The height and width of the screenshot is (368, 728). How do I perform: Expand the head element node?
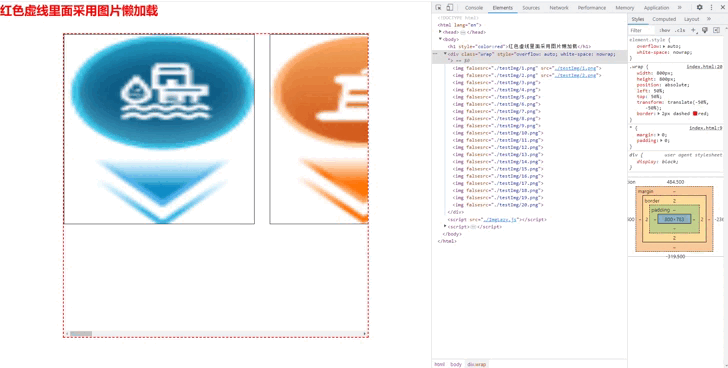[x=440, y=32]
